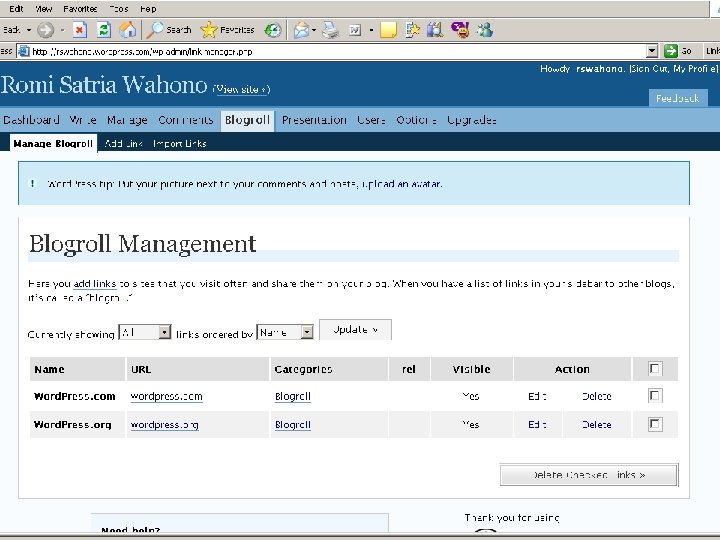Click the Home icon in toolbar
The width and height of the screenshot is (720, 540).
coord(128,30)
